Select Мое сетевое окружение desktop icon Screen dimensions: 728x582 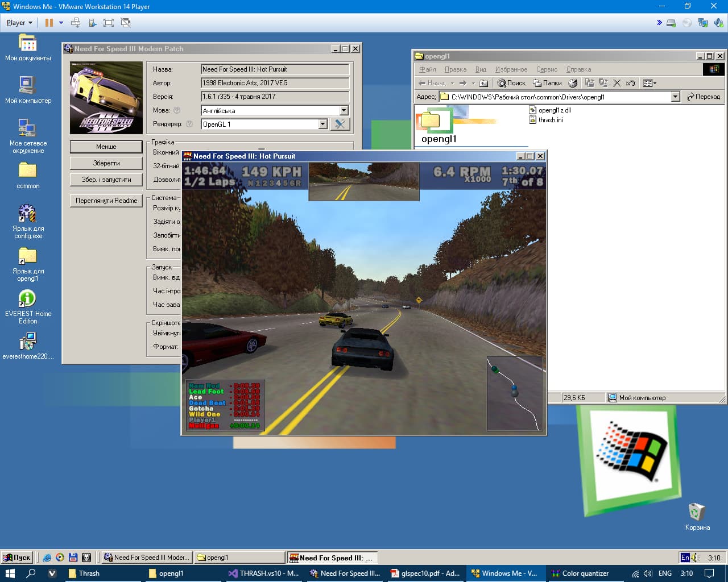pos(28,136)
